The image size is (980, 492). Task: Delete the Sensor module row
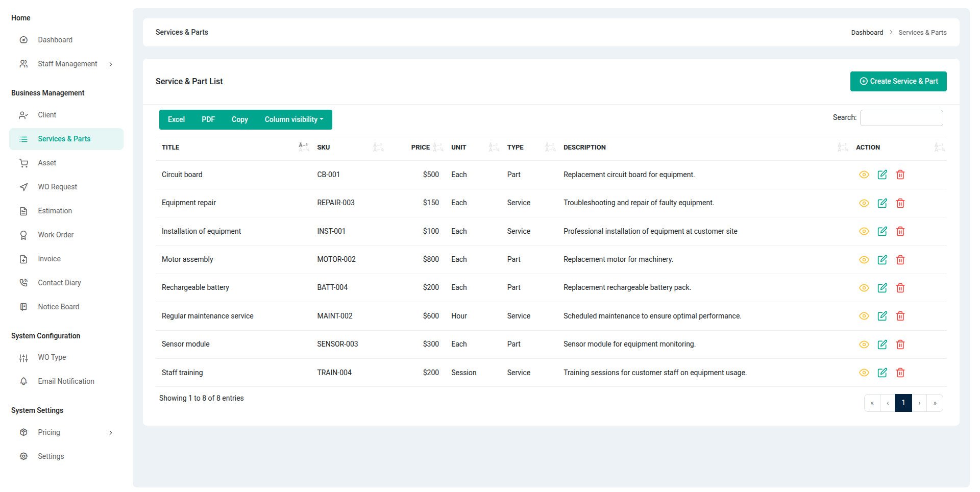tap(900, 345)
